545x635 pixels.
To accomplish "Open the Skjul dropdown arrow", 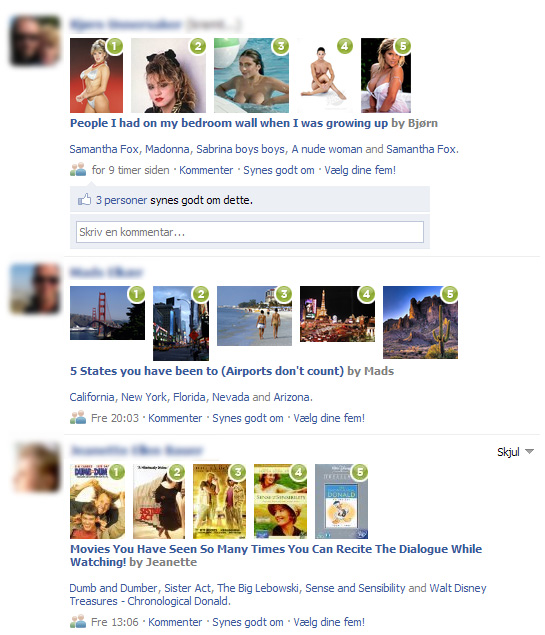I will point(529,452).
